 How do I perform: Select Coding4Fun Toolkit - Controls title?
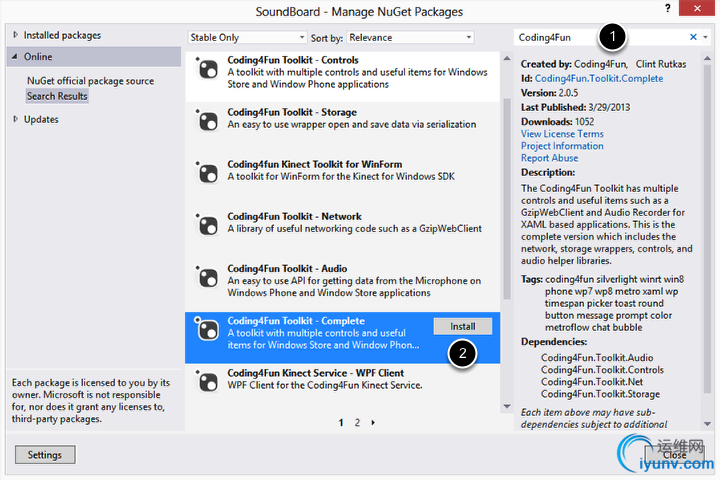(x=293, y=60)
